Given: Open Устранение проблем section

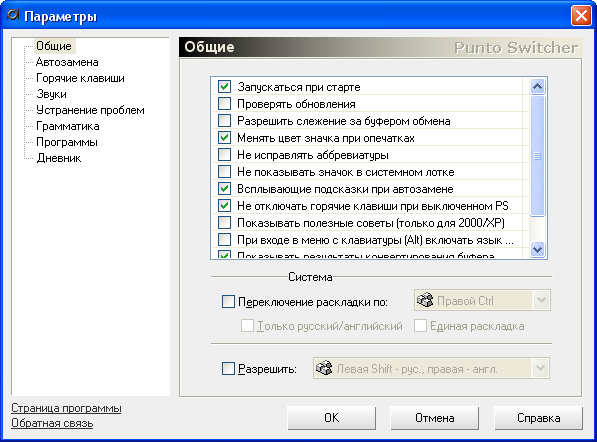Looking at the screenshot, I should (x=90, y=110).
